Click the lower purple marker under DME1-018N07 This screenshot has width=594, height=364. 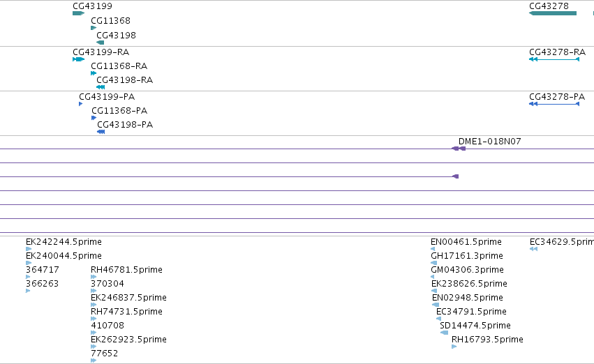tap(455, 176)
